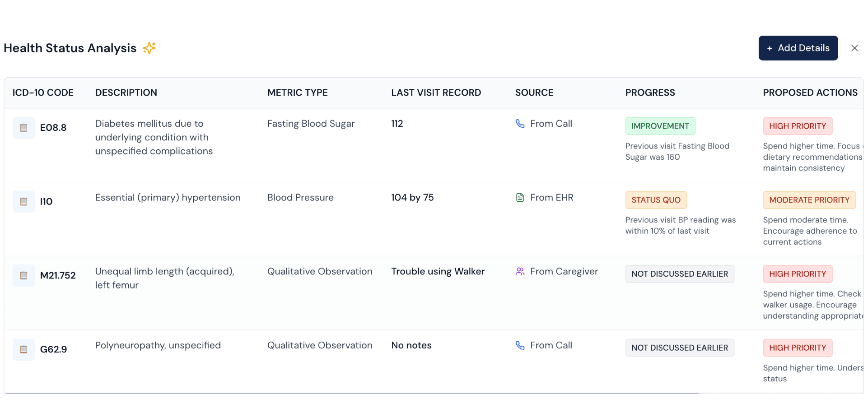The width and height of the screenshot is (868, 408).
Task: Click the LAST VISIT RECORD column header
Action: tap(436, 93)
